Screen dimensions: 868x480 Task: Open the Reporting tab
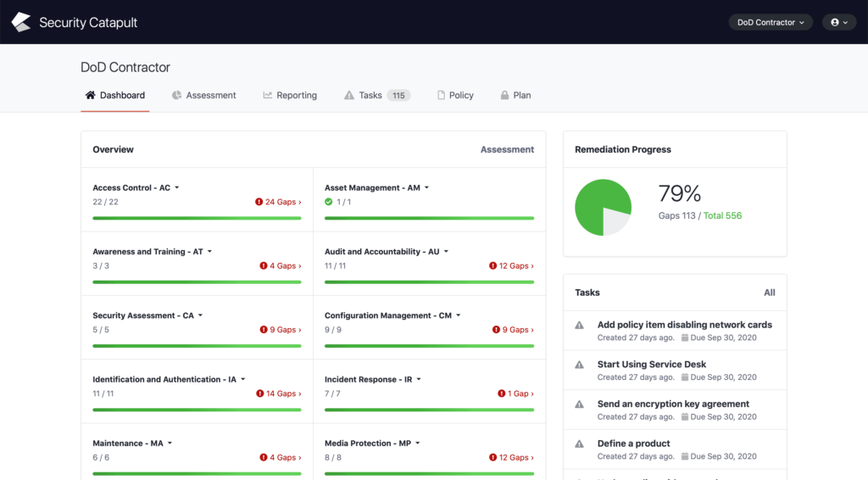tap(290, 95)
